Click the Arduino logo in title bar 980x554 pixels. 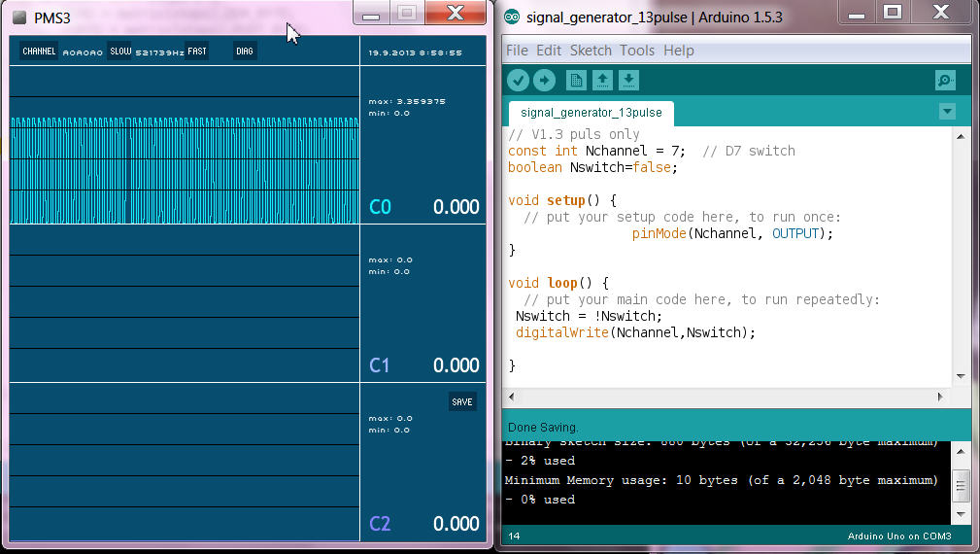click(512, 17)
